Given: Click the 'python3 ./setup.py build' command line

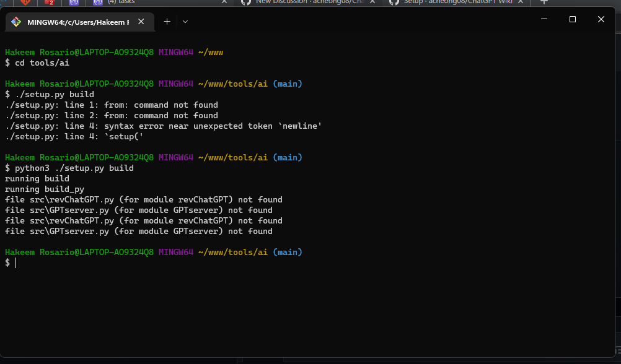Looking at the screenshot, I should 69,168.
